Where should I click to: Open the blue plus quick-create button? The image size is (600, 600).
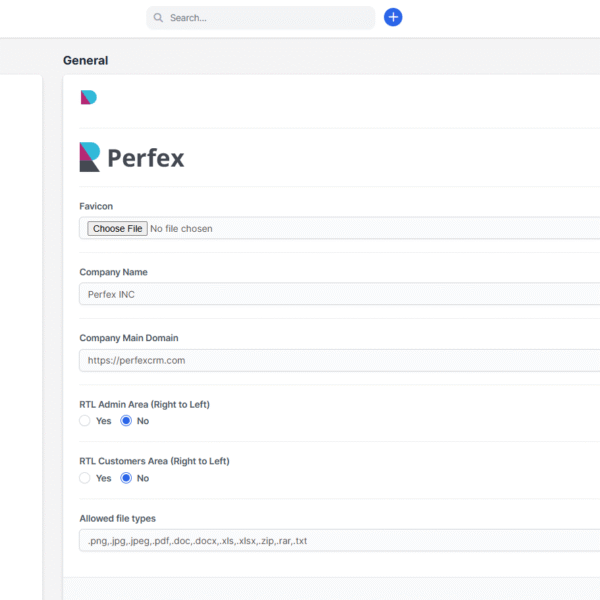coord(393,17)
